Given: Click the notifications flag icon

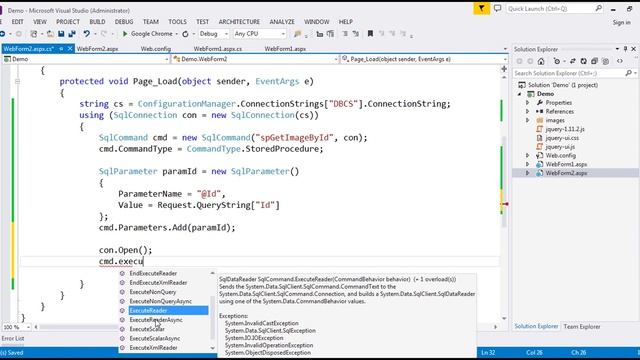Looking at the screenshot, I should tap(482, 8).
